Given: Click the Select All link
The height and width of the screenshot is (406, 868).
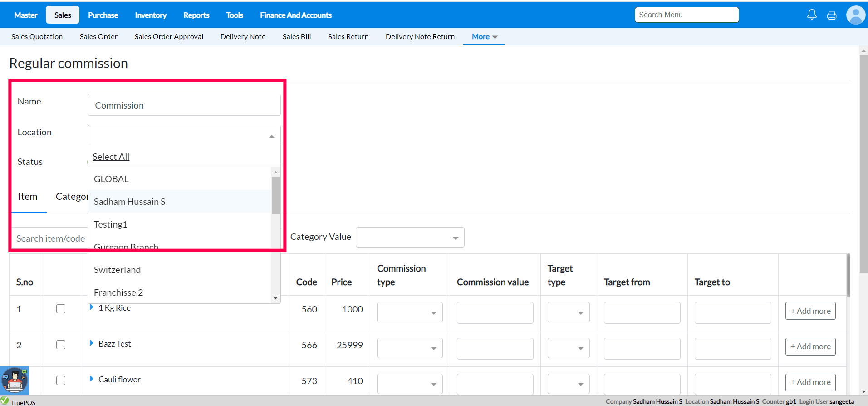Looking at the screenshot, I should (111, 157).
